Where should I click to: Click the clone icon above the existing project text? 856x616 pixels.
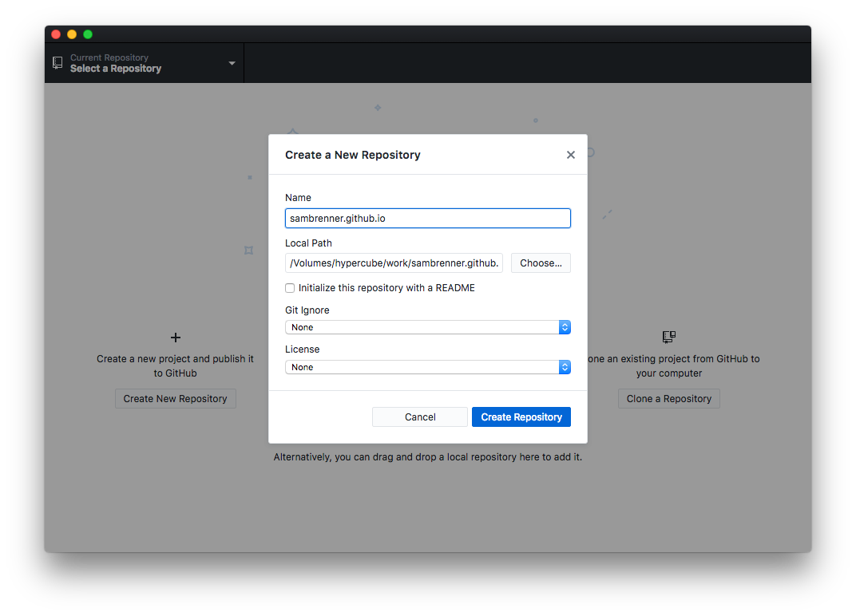pos(669,337)
